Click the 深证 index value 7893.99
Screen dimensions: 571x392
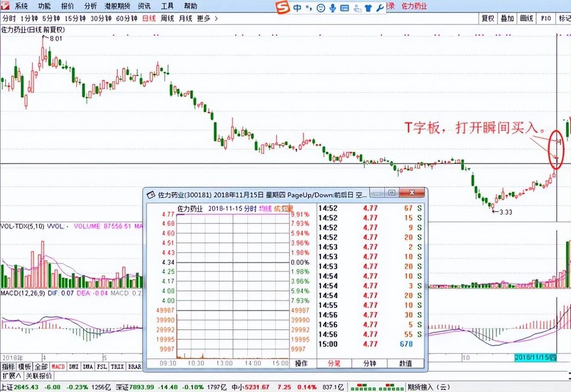coord(141,387)
